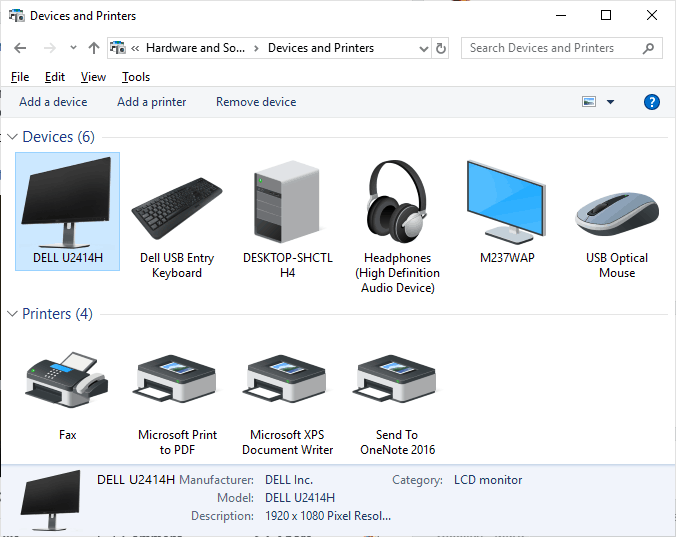Select the Headphones audio device icon

397,199
